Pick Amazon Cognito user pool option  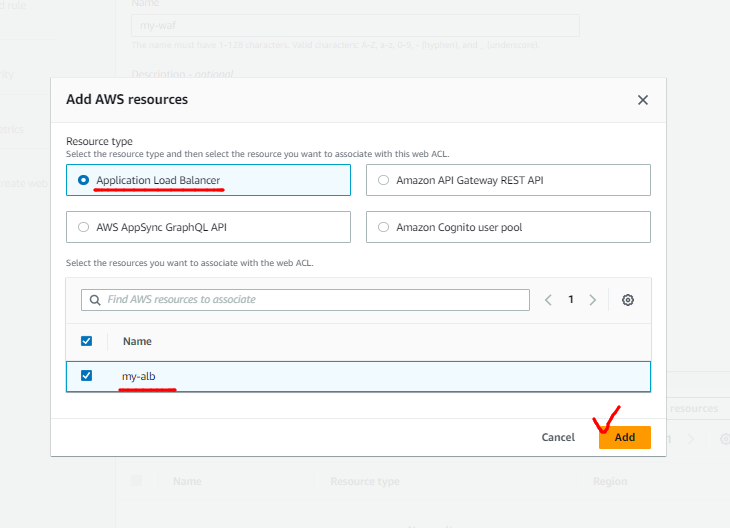point(508,227)
